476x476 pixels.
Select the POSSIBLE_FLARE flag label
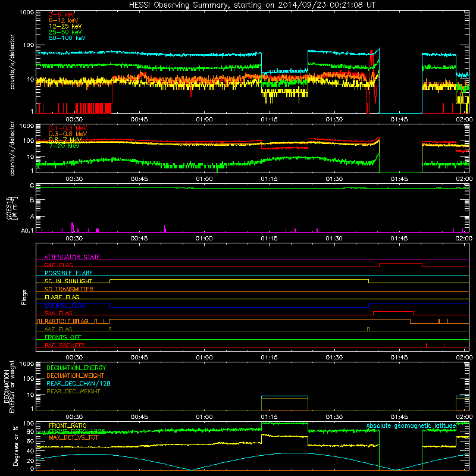[68, 273]
